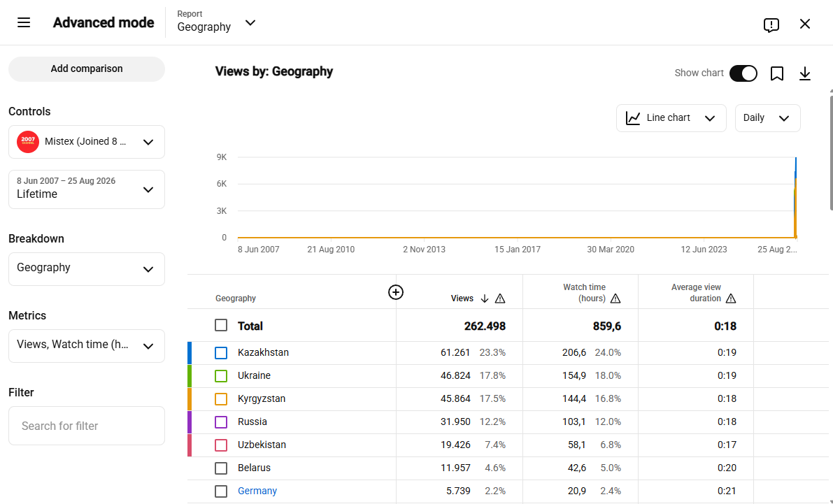The height and width of the screenshot is (504, 833).
Task: Click the Add comparison button
Action: pyautogui.click(x=87, y=69)
